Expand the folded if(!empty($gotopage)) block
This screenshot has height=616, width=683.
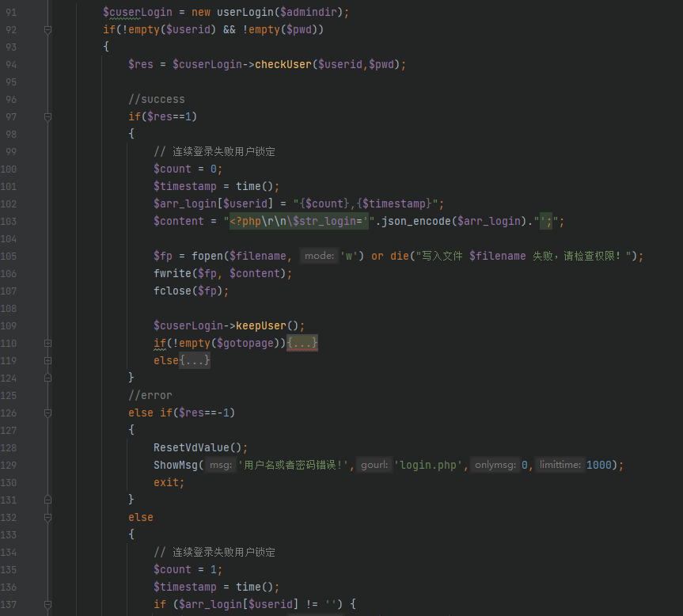tap(302, 343)
